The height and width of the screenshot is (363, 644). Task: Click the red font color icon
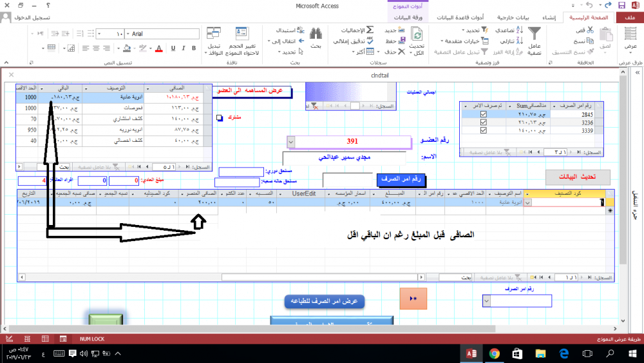[x=158, y=48]
